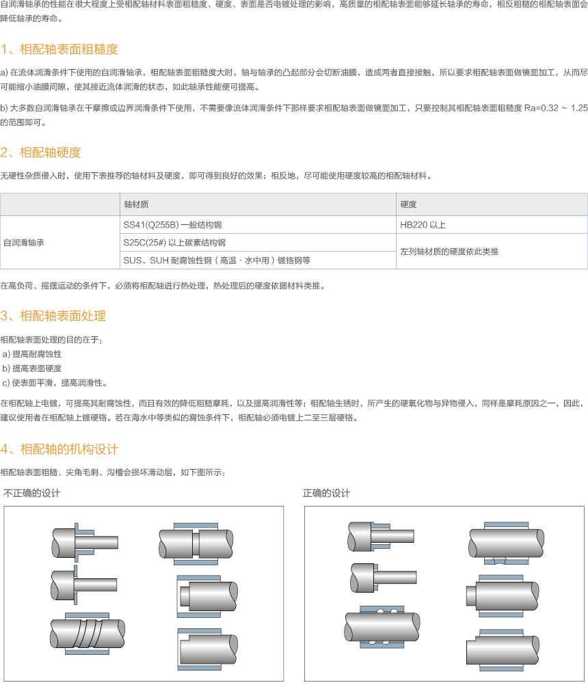Click the sentence starting 在高负荷、摇摆运动的条件下
The width and height of the screenshot is (588, 700).
pyautogui.click(x=163, y=286)
